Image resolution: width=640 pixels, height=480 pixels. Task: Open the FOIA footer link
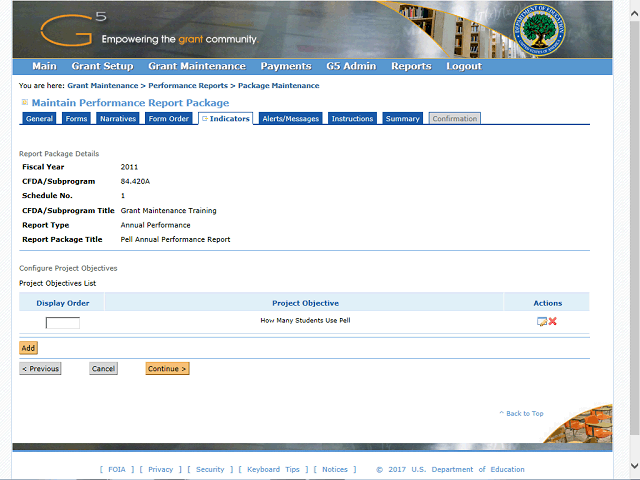click(117, 469)
